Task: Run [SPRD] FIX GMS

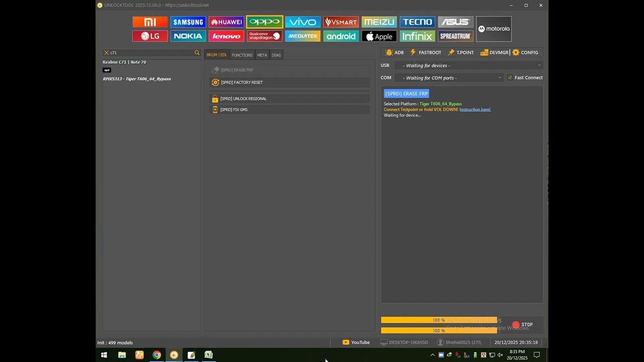Action: [x=290, y=110]
